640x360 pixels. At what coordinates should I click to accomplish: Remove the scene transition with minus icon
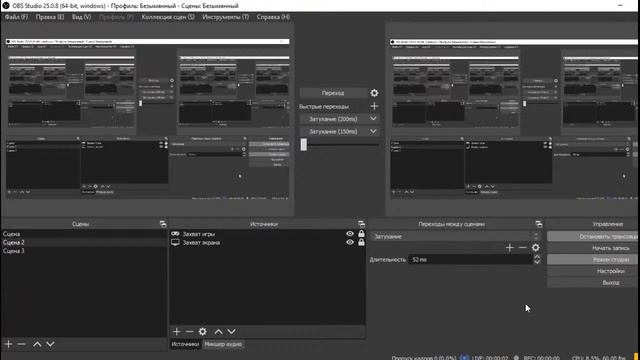(x=522, y=247)
